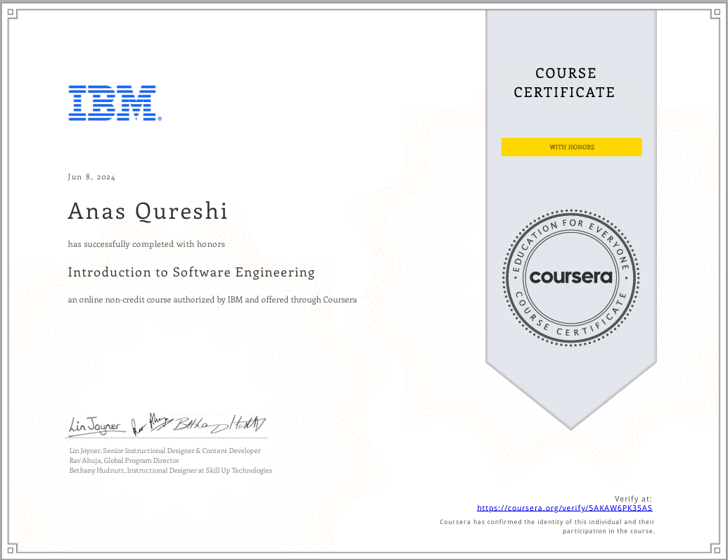Viewport: 728px width, 560px height.
Task: Click the Introduction to Software Engineering title
Action: click(191, 272)
